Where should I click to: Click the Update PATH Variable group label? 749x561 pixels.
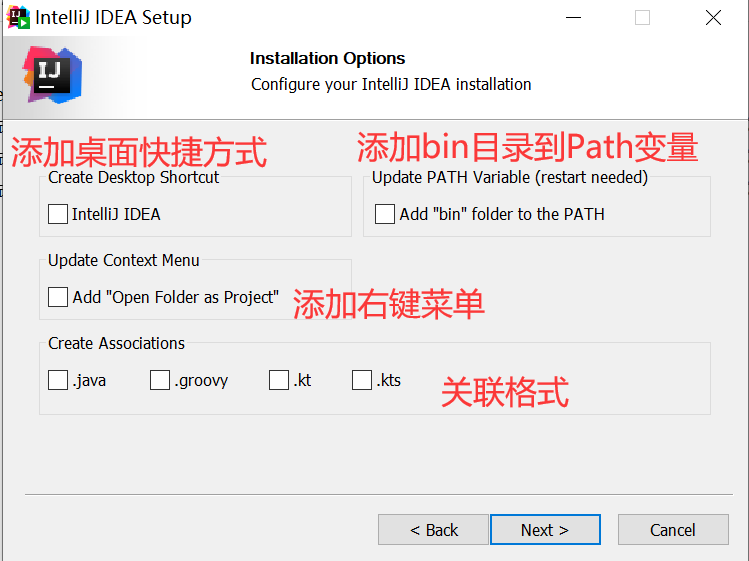(510, 177)
